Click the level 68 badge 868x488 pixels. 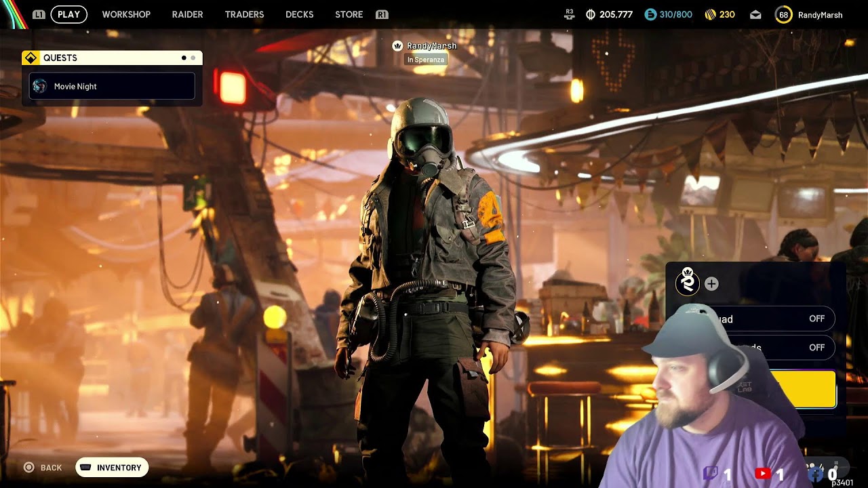pos(783,14)
